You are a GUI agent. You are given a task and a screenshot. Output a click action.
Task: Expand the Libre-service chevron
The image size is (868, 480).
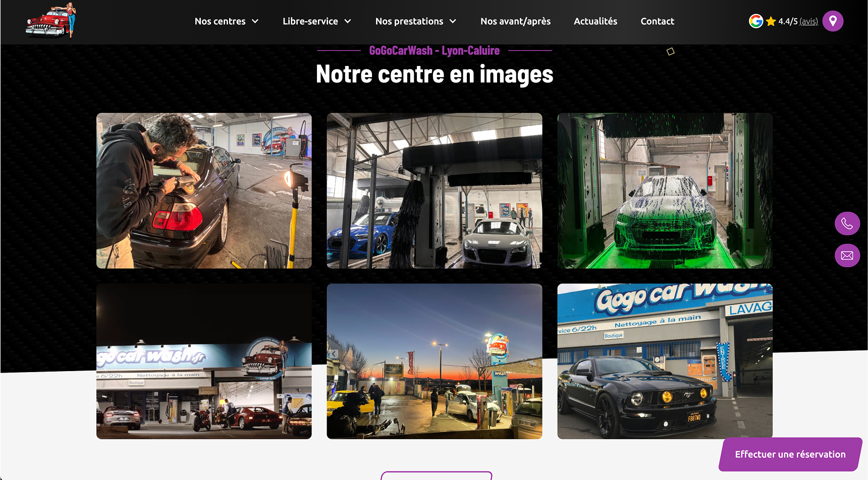tap(348, 21)
